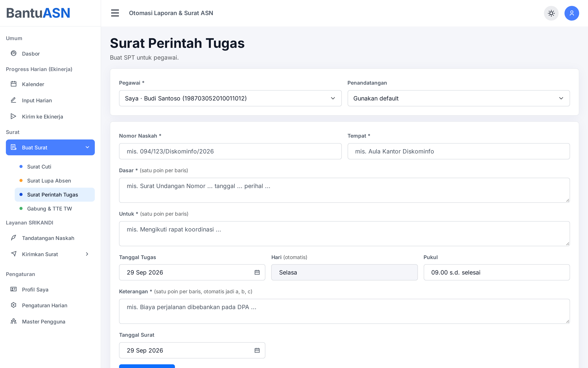Open Surat Cuti submenu item

[55, 167]
